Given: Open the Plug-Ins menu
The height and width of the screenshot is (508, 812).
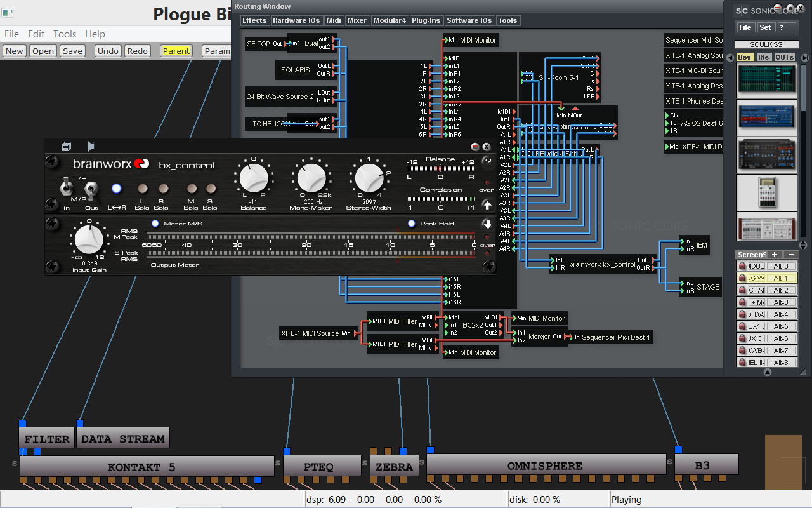Looking at the screenshot, I should click(x=426, y=20).
